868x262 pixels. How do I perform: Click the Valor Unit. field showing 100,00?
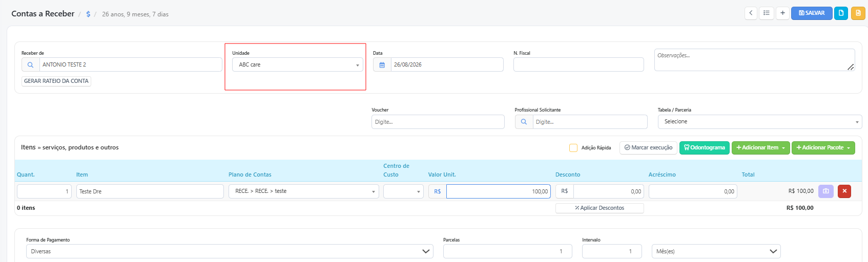click(x=498, y=191)
